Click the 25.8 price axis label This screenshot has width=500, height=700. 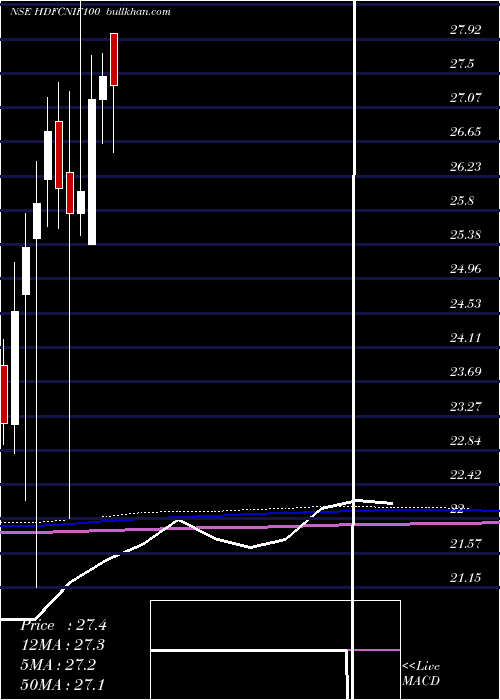[x=462, y=200]
